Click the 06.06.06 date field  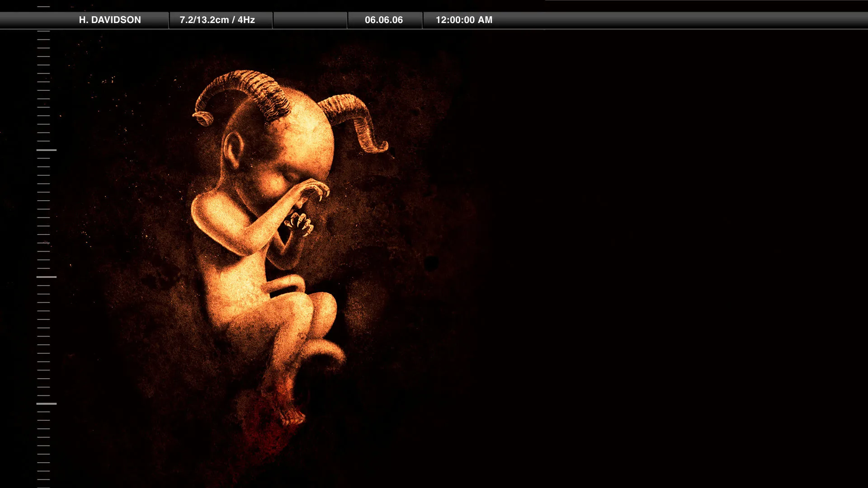click(384, 20)
